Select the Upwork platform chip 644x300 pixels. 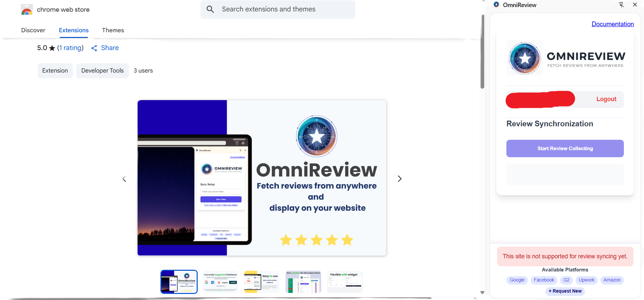[x=586, y=280]
